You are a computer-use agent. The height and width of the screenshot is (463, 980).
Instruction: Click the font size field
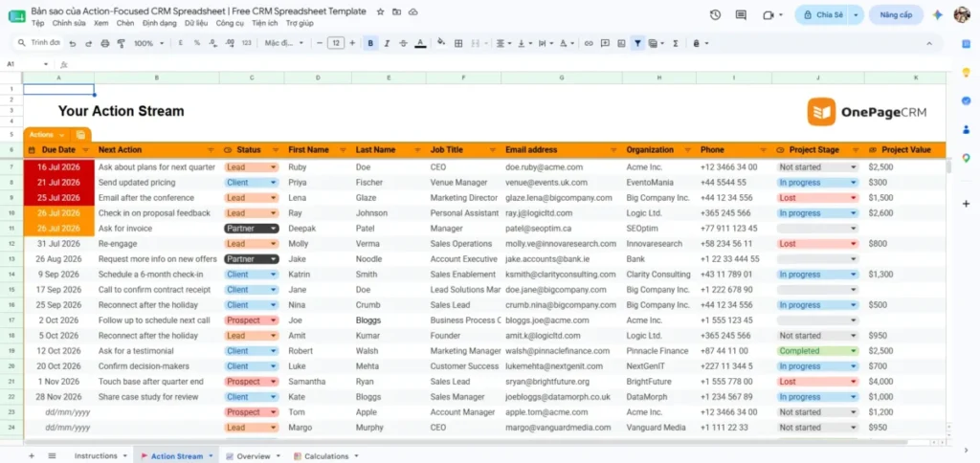point(336,43)
